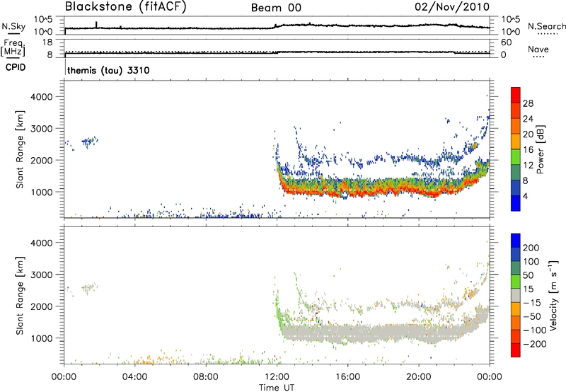Click the red bottom of the velocity colorbar

click(x=516, y=351)
